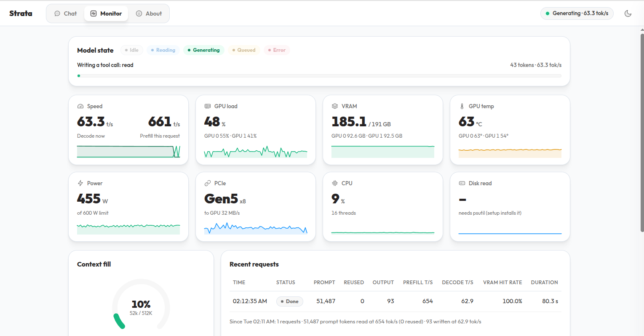
Task: Click the 661 t/s prefill speed value
Action: [164, 122]
